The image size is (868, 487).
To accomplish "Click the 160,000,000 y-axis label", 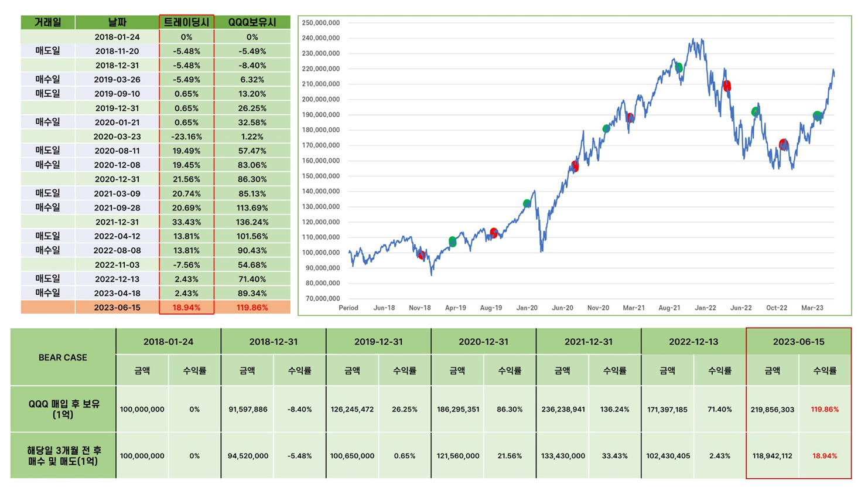I will pos(320,161).
